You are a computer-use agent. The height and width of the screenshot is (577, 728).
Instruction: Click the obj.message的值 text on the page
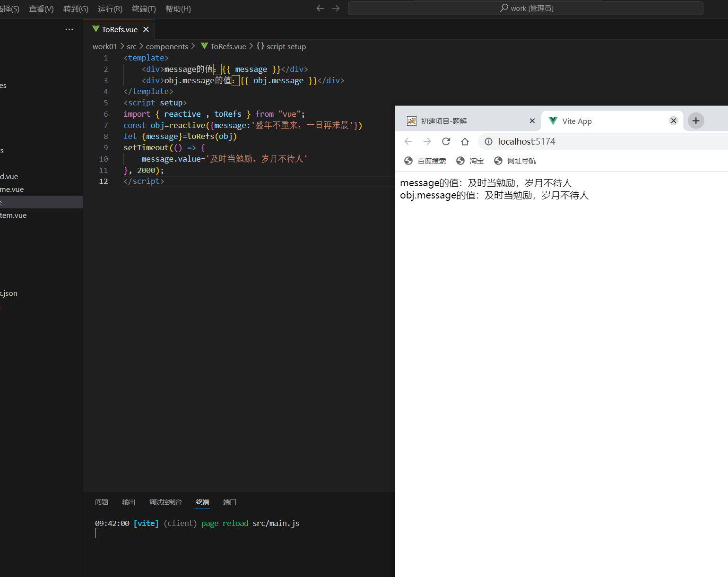[438, 195]
